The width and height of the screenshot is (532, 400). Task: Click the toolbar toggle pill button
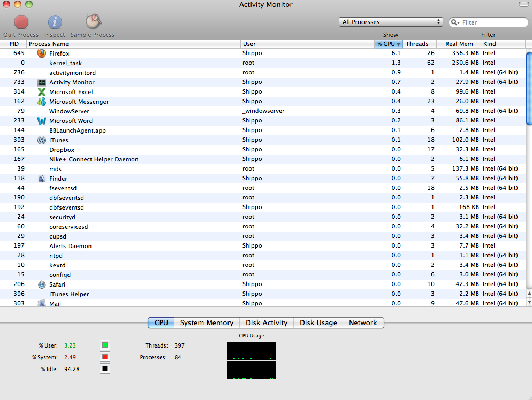(523, 4)
